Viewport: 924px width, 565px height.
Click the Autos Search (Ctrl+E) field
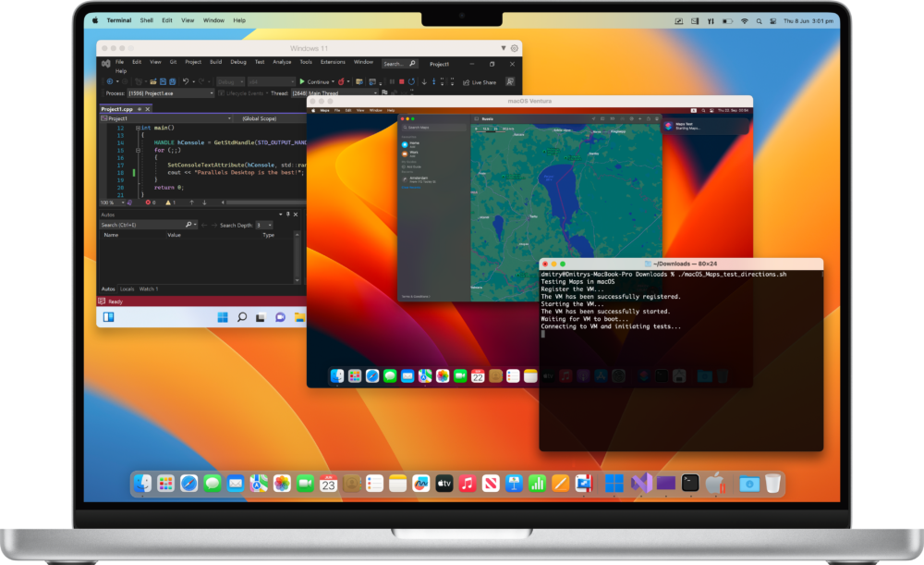click(x=143, y=225)
